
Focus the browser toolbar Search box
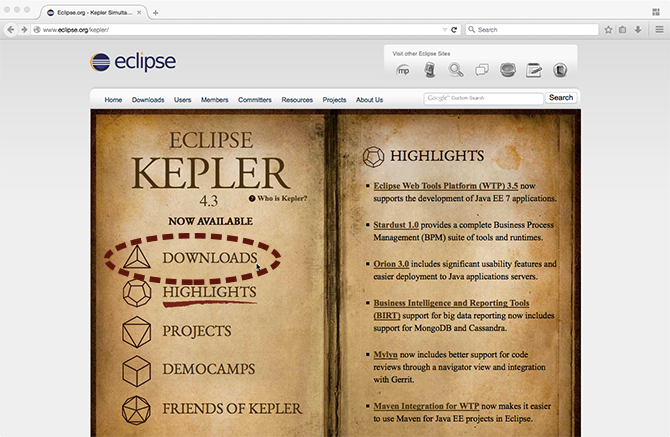[532, 29]
